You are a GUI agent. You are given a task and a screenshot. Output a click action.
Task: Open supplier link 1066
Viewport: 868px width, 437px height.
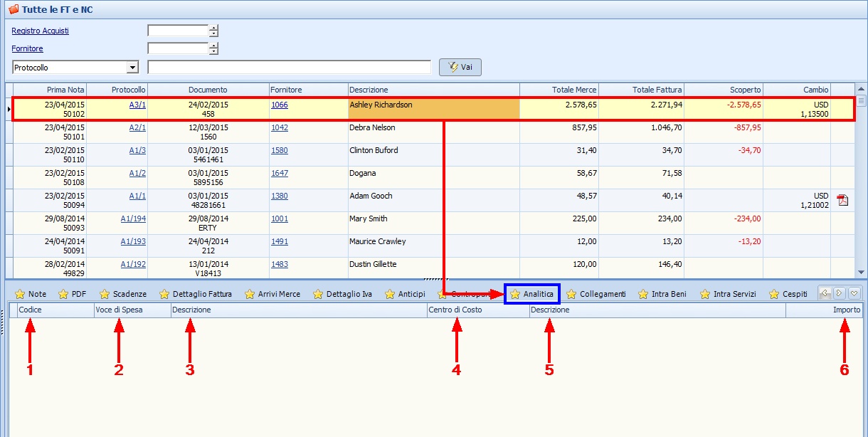279,105
